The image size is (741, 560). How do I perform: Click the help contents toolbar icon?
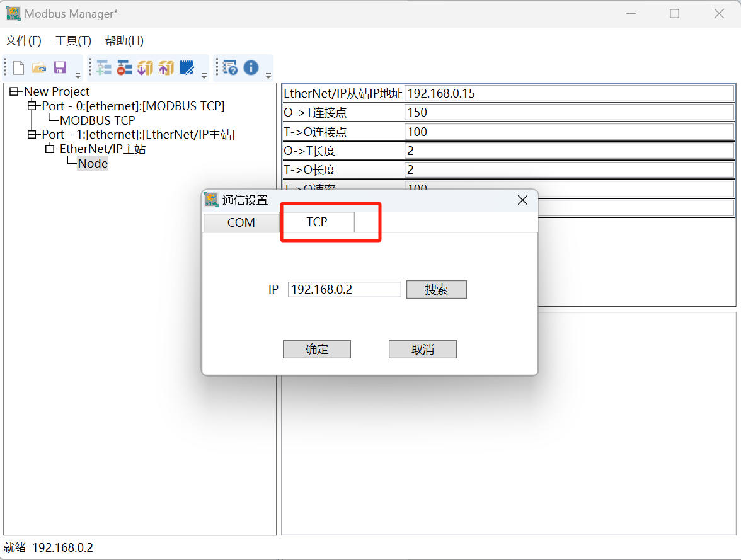pos(230,68)
